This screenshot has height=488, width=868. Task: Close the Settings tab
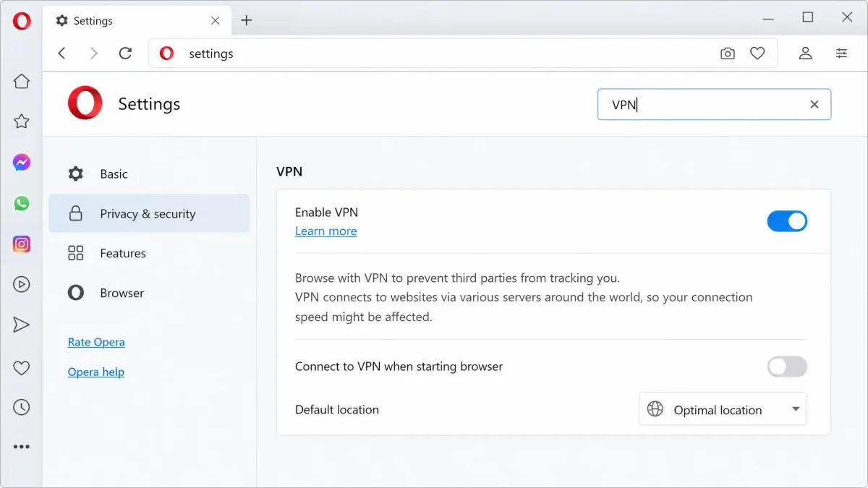point(216,20)
